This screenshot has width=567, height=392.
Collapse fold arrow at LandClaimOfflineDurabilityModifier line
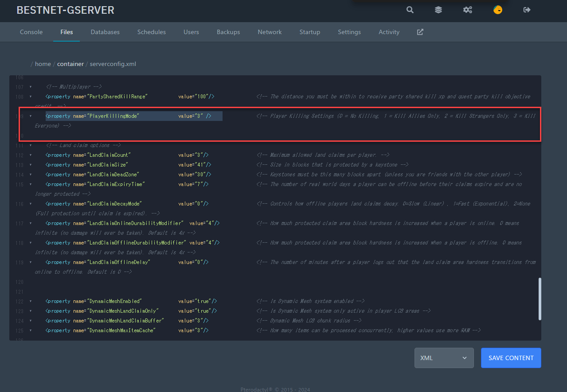pyautogui.click(x=31, y=243)
